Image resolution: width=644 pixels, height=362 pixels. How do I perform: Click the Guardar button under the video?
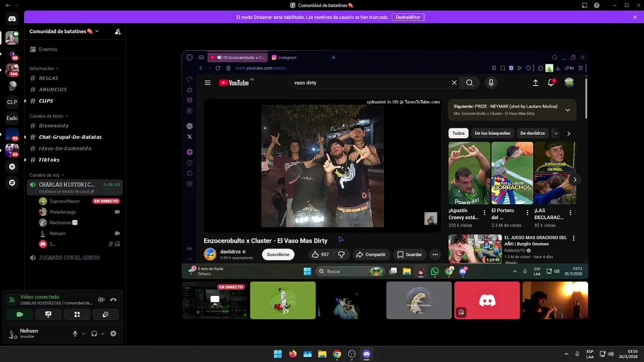tap(410, 254)
